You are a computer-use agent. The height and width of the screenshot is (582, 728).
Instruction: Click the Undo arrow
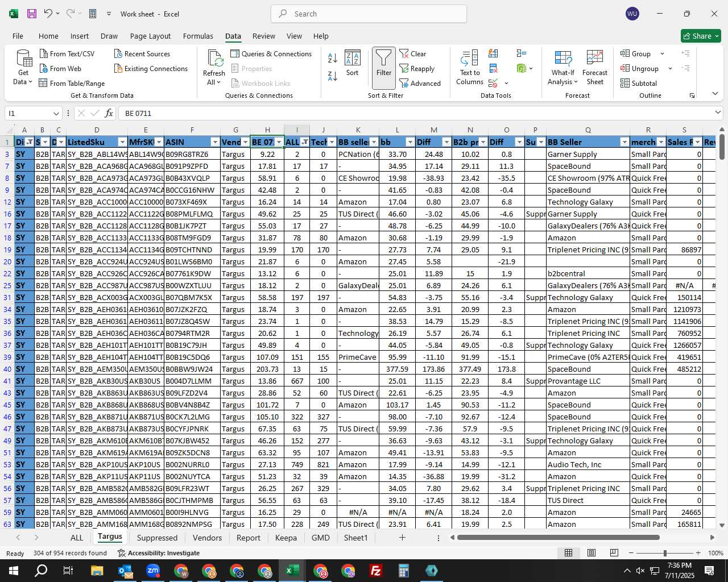48,14
